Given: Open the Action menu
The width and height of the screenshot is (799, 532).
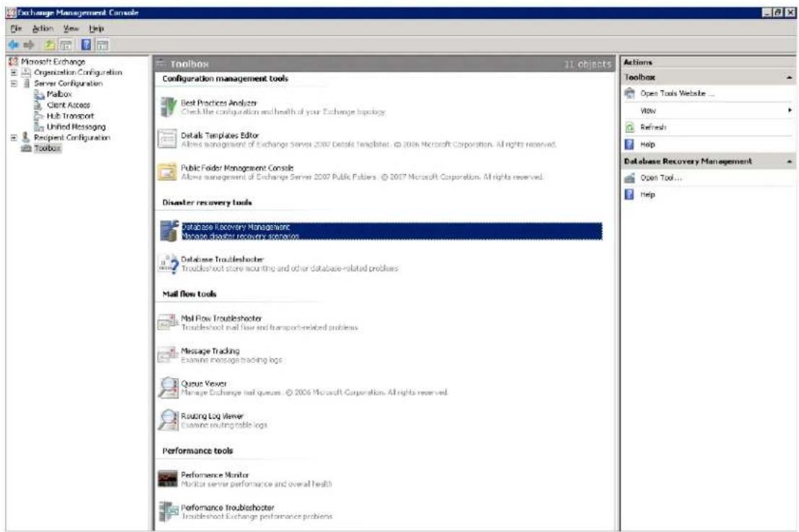Looking at the screenshot, I should tap(43, 28).
